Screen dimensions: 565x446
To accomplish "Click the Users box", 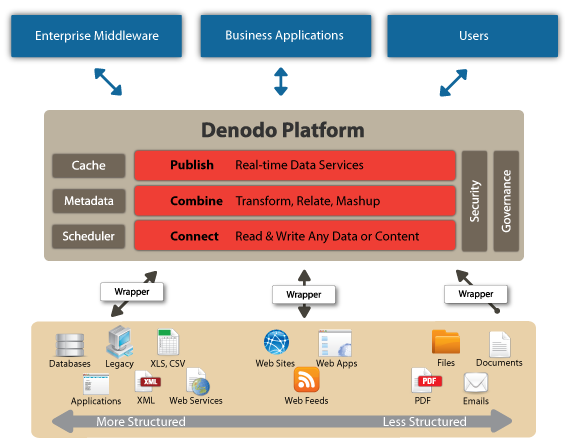I will coord(472,36).
